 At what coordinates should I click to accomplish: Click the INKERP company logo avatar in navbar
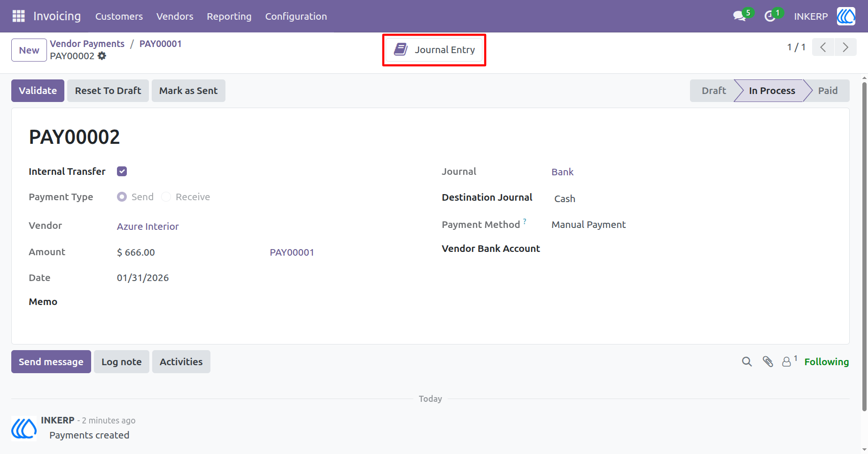[846, 16]
